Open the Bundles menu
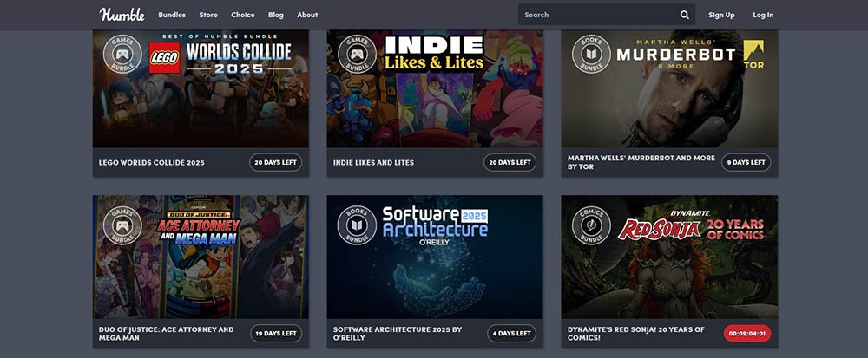Image resolution: width=868 pixels, height=358 pixels. tap(172, 15)
